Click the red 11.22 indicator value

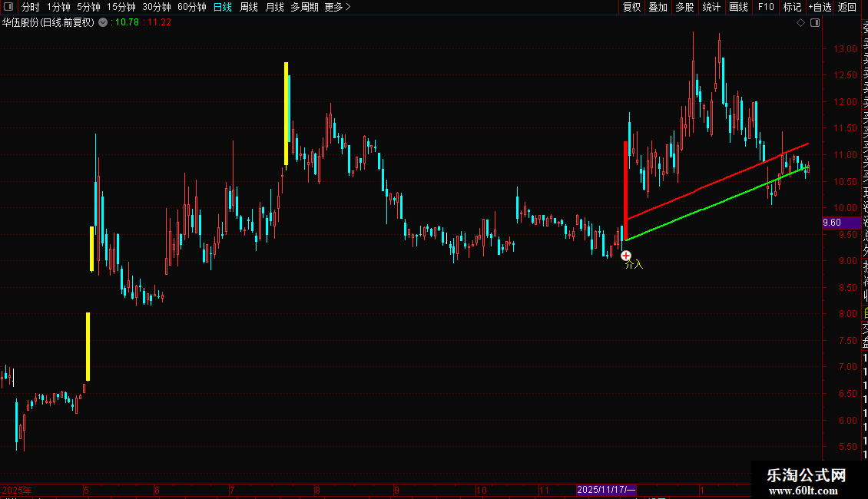(x=159, y=23)
